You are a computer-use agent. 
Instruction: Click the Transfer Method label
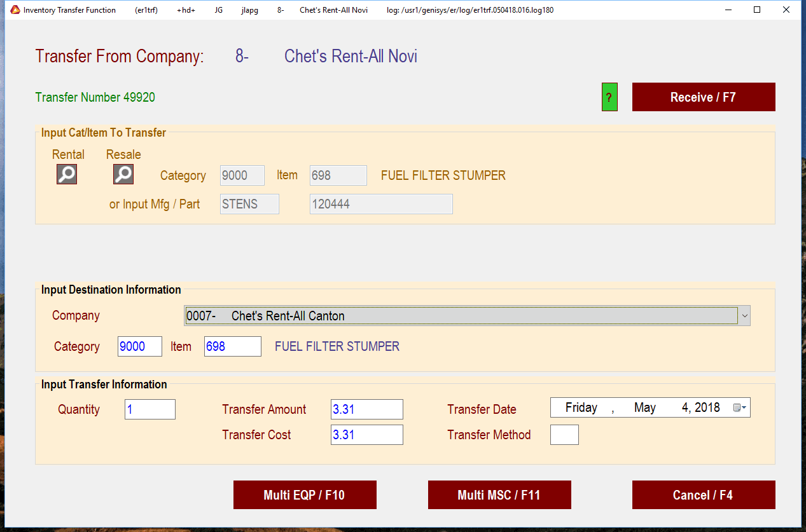coord(489,435)
